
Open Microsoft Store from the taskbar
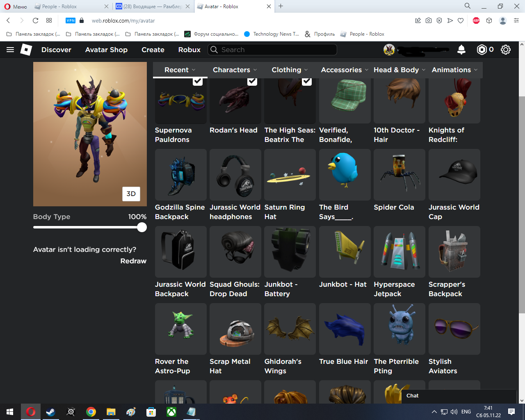tap(151, 412)
